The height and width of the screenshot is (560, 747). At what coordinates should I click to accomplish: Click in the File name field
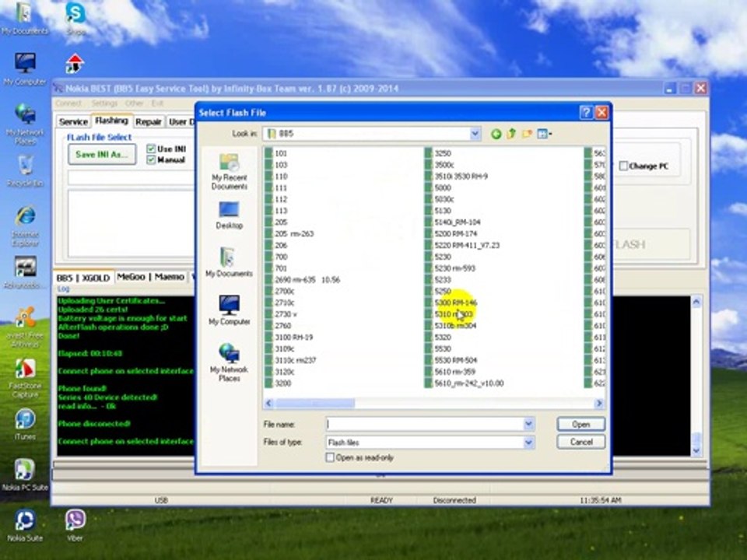pyautogui.click(x=425, y=424)
